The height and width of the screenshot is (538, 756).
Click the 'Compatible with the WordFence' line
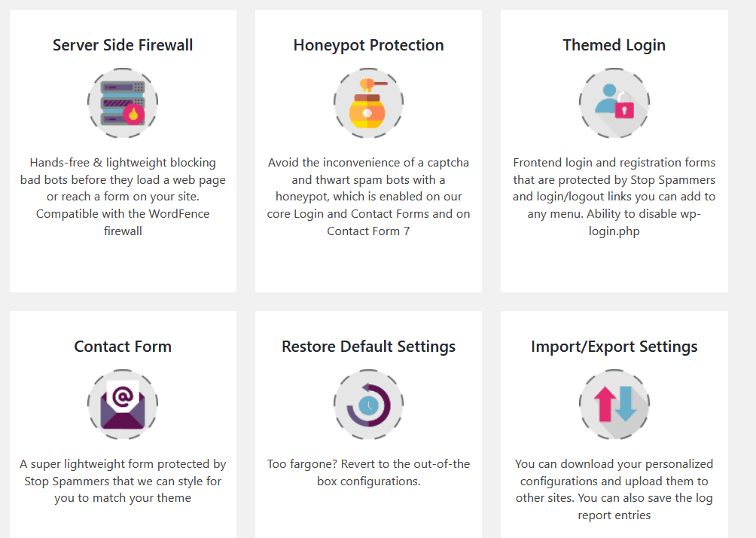(x=123, y=214)
